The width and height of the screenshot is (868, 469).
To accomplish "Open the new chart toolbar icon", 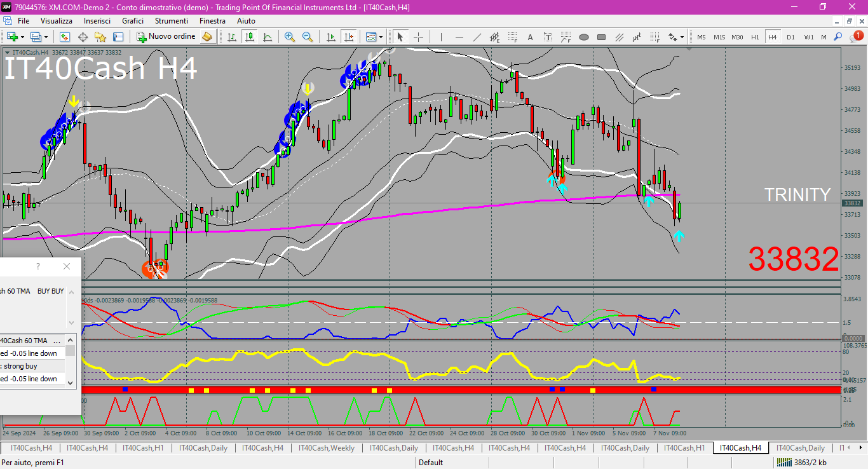I will 11,37.
